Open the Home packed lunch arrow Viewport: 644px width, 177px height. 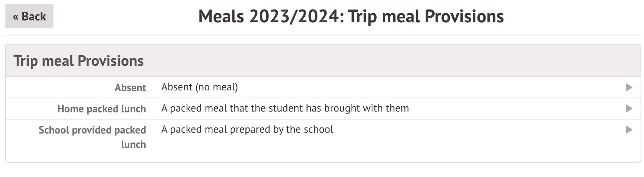629,109
